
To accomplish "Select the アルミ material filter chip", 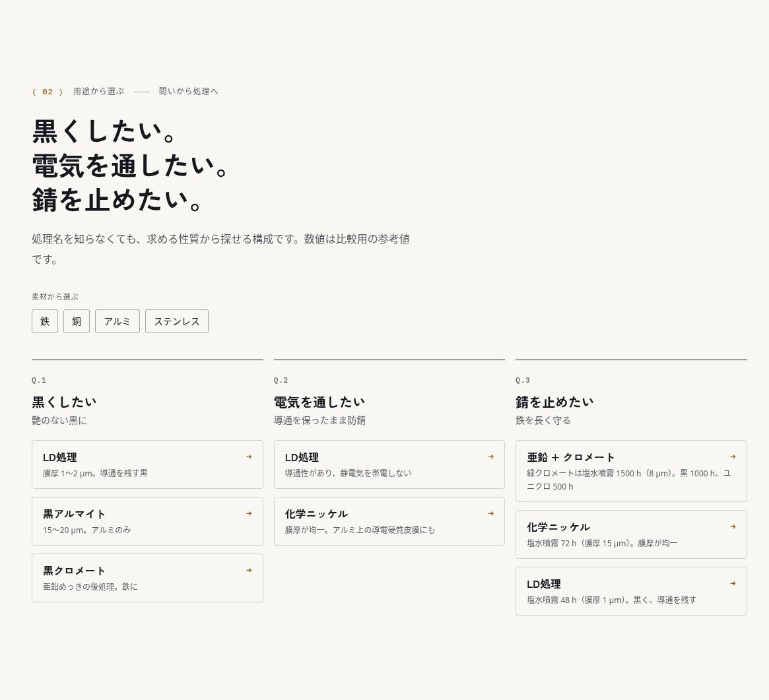I will click(x=117, y=321).
